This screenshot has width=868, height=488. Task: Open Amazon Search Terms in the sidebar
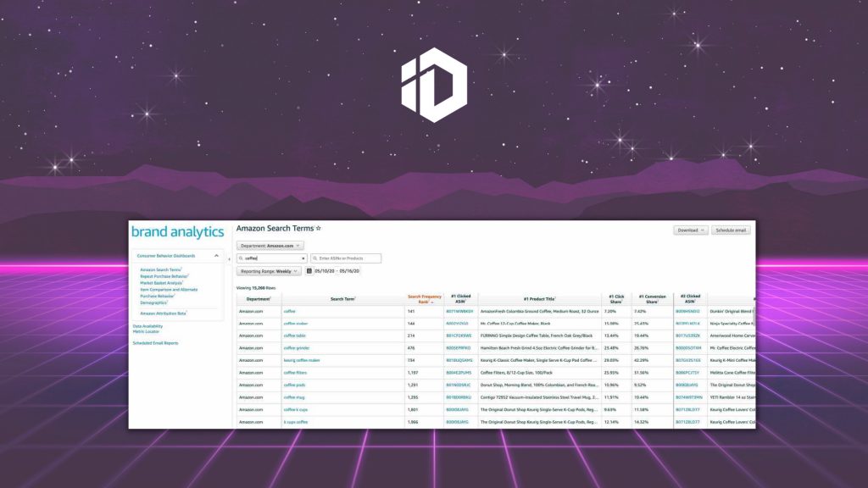point(160,269)
